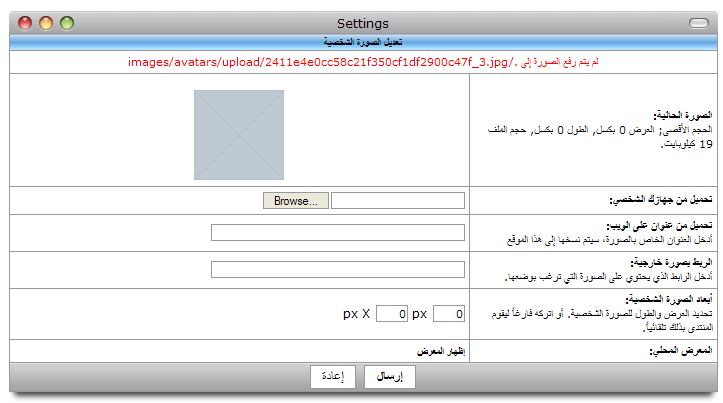
Task: Open the إظهار المعرض gallery link
Action: 441,351
